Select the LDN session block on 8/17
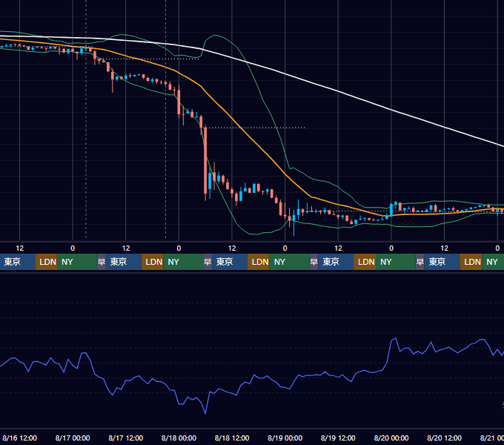Image resolution: width=504 pixels, height=445 pixels. [153, 262]
